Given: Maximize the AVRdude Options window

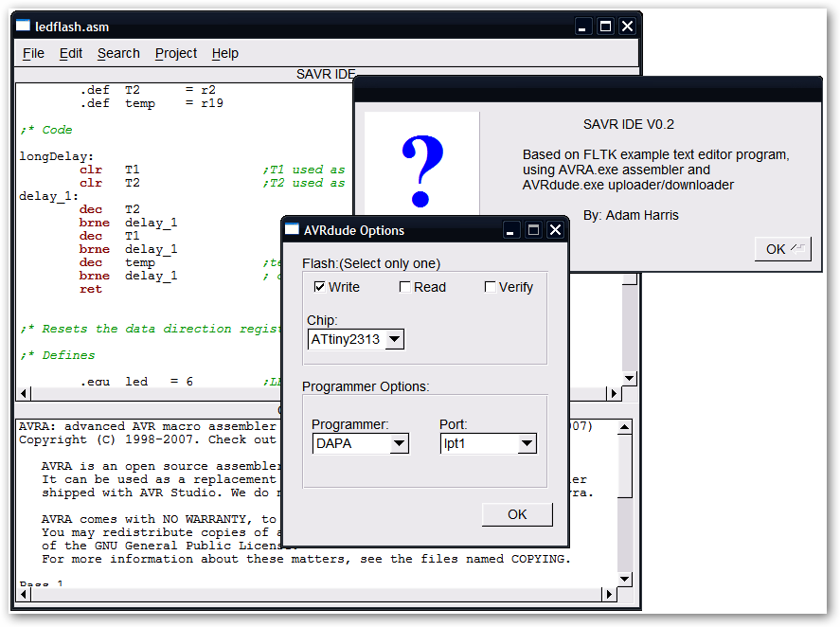Looking at the screenshot, I should [533, 230].
